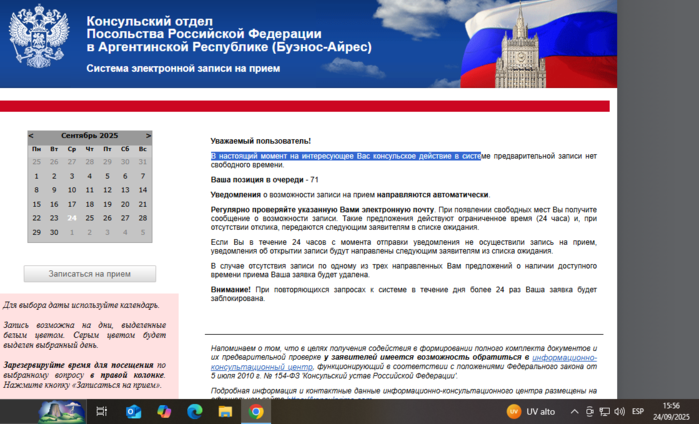Open File Explorer from taskbar
699x424 pixels.
225,411
